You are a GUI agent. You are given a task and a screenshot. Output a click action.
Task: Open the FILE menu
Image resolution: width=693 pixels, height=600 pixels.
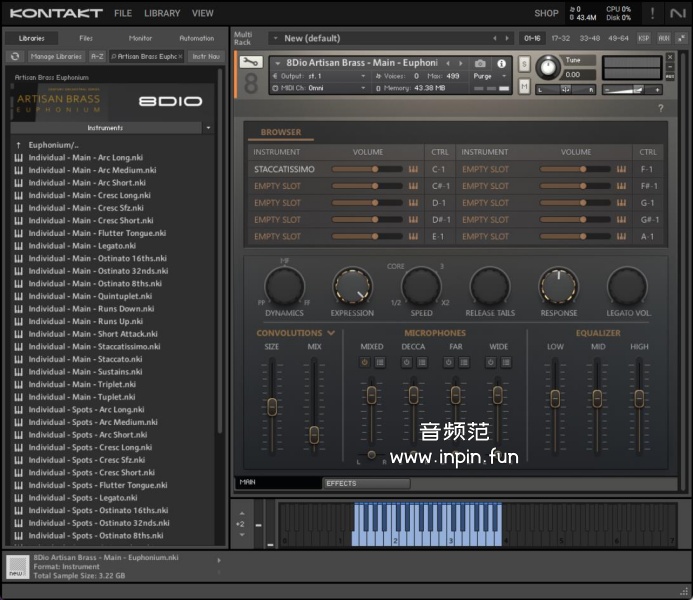point(122,14)
